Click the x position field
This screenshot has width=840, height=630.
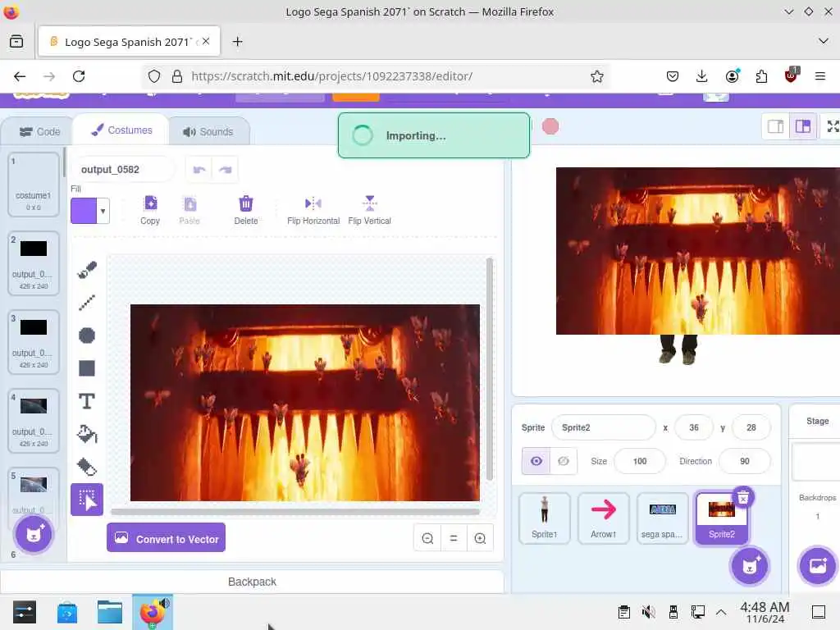694,427
